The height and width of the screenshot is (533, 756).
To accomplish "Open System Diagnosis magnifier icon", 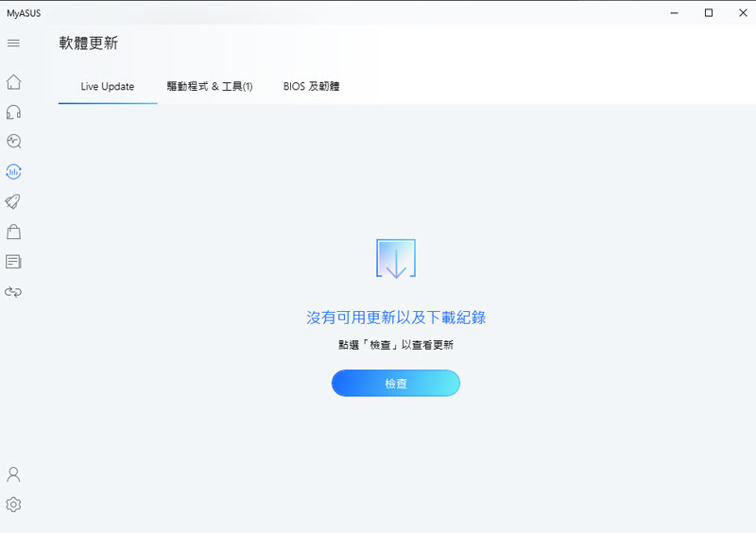I will pyautogui.click(x=13, y=142).
